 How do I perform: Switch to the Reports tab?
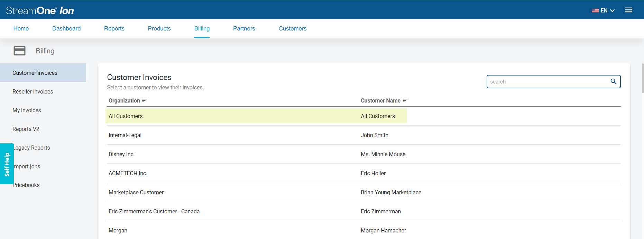[114, 28]
